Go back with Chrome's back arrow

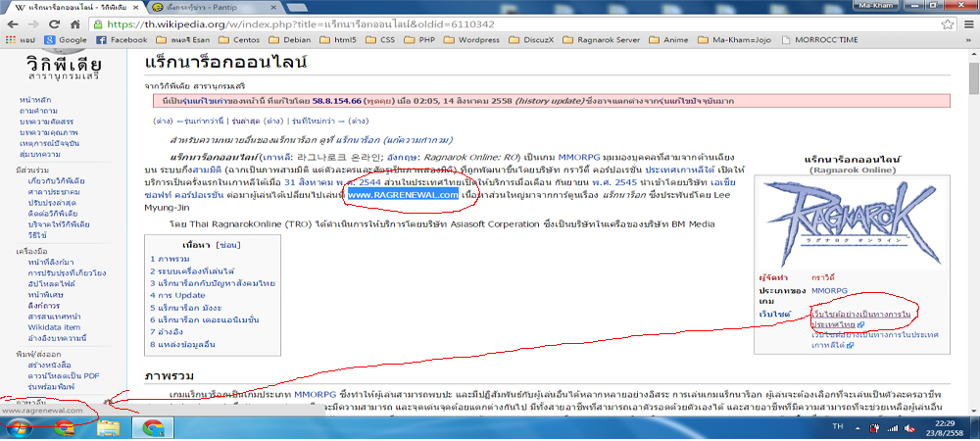click(13, 24)
